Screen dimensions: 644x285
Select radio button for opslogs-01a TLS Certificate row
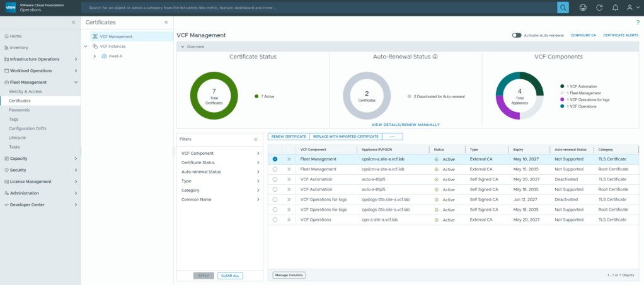275,199
